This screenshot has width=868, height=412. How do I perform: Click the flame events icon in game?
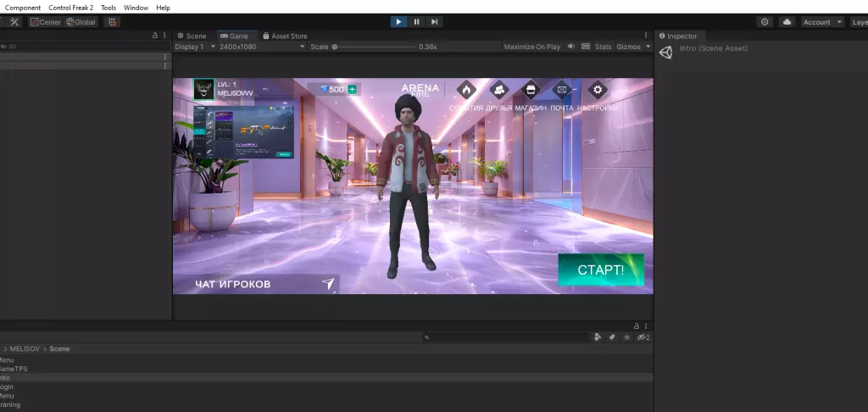click(466, 90)
